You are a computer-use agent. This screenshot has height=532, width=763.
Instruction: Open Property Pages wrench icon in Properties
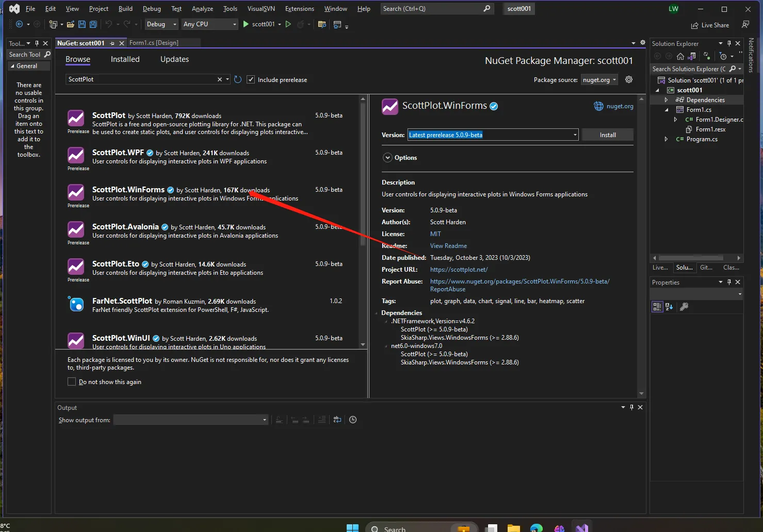pos(684,307)
